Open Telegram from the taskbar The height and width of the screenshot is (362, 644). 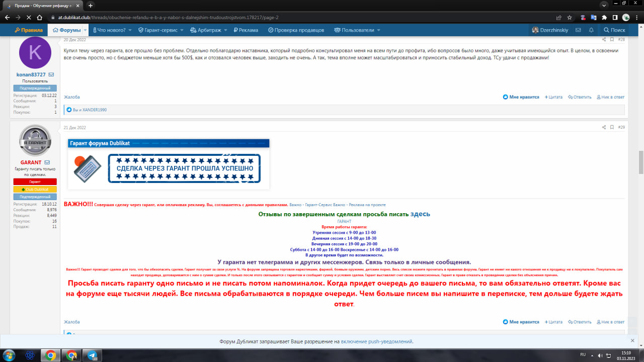click(x=93, y=355)
